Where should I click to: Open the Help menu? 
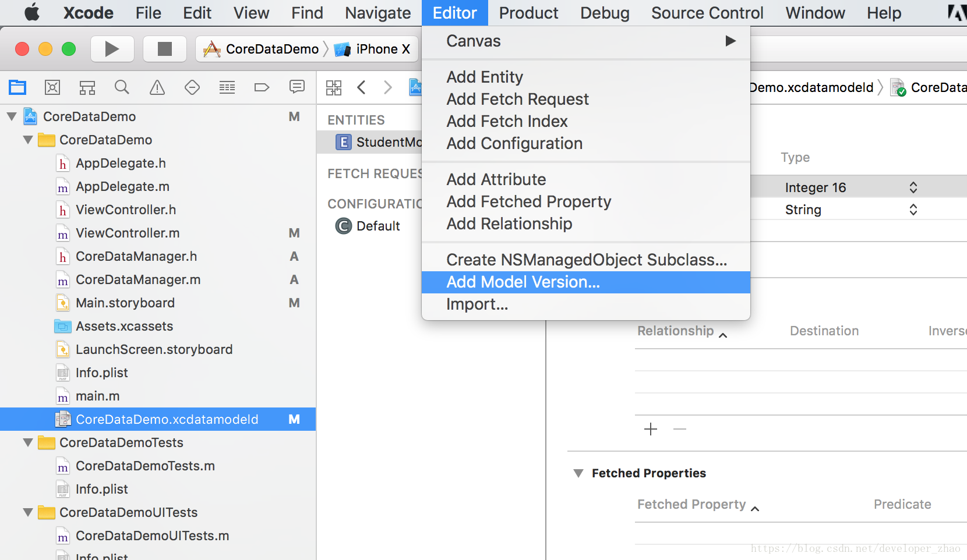[x=884, y=13]
